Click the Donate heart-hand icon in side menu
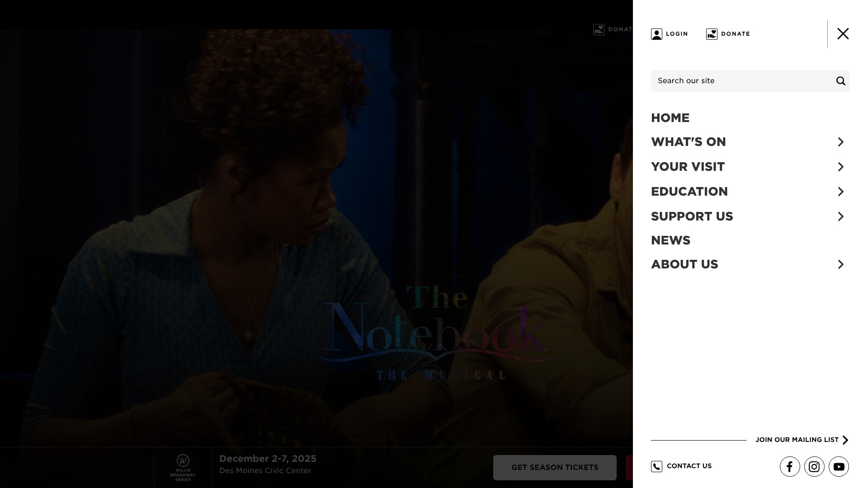 (712, 34)
